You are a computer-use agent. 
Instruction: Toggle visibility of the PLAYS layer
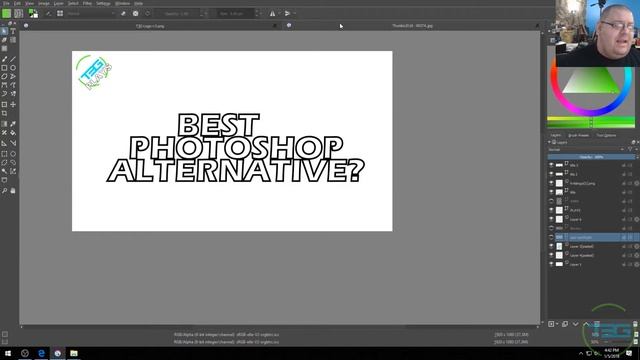(551, 210)
